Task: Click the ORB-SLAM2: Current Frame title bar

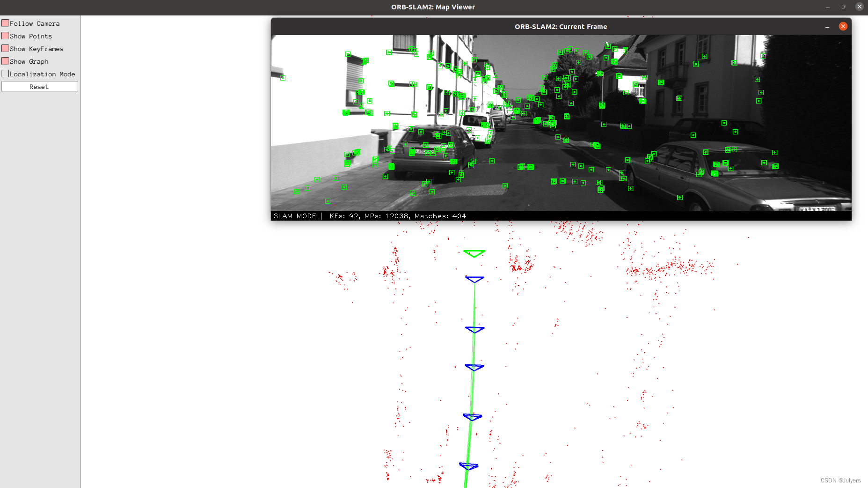Action: [x=561, y=27]
